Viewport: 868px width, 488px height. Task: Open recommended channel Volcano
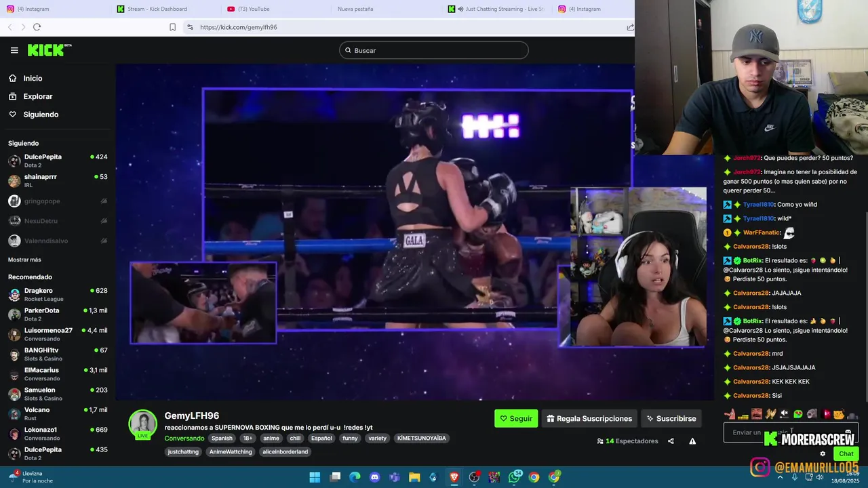(58, 413)
